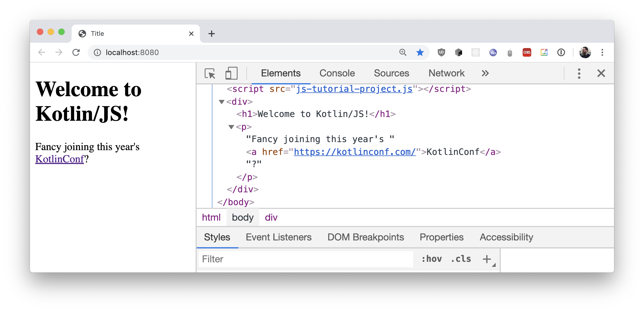Screen dimensions: 644x312
Task: Click the black cube extension icon
Action: [458, 52]
